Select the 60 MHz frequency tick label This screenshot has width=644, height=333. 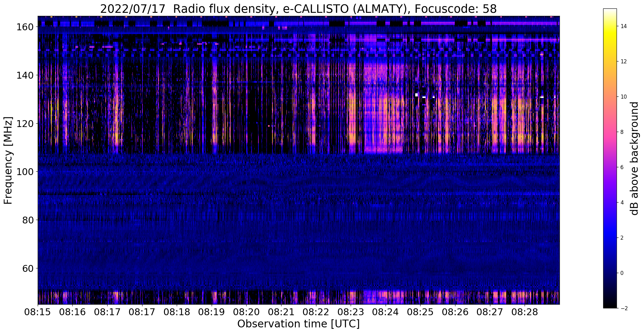pyautogui.click(x=28, y=268)
